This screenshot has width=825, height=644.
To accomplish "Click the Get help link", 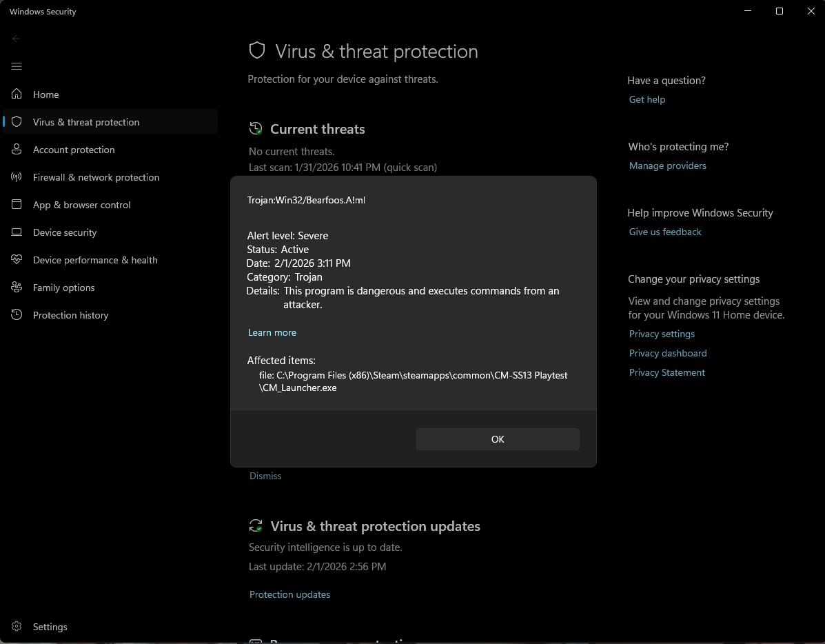I will (x=646, y=99).
